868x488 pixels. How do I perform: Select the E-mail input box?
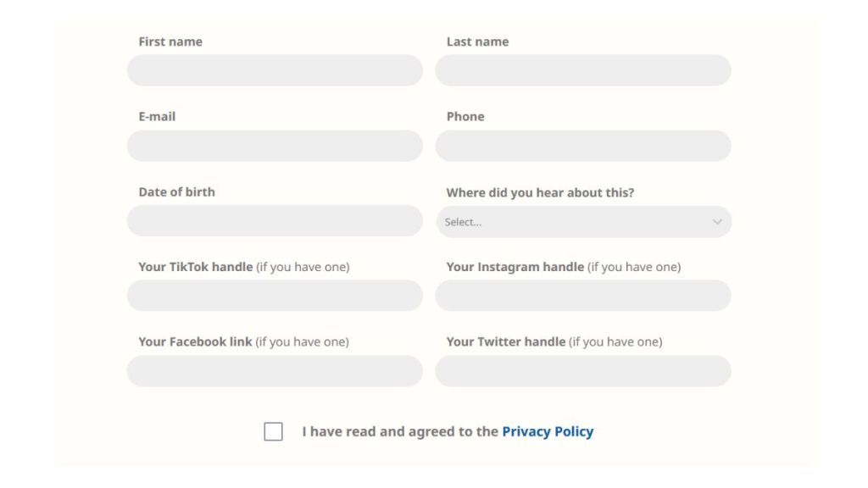tap(275, 146)
